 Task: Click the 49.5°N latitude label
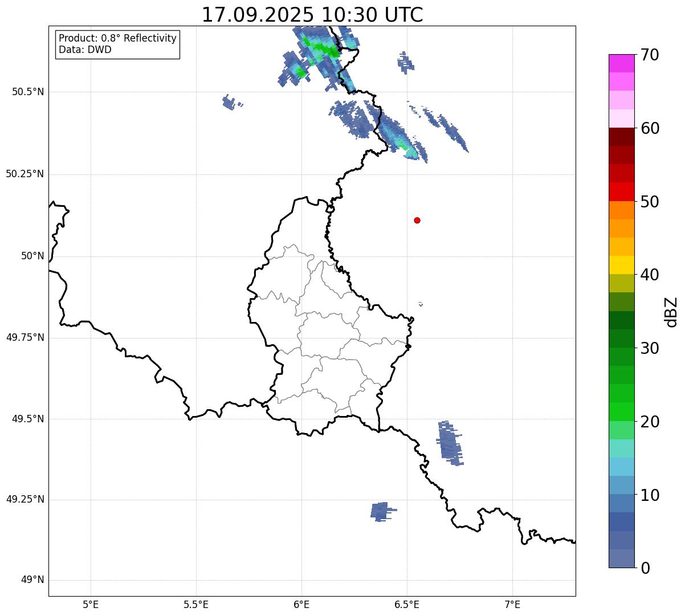coord(28,419)
